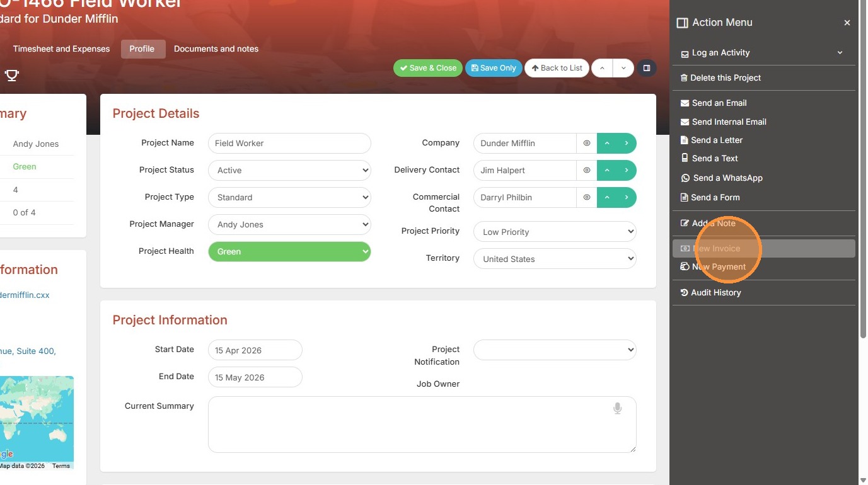This screenshot has height=485, width=868.
Task: Click the Commercial Contact input field
Action: point(525,197)
